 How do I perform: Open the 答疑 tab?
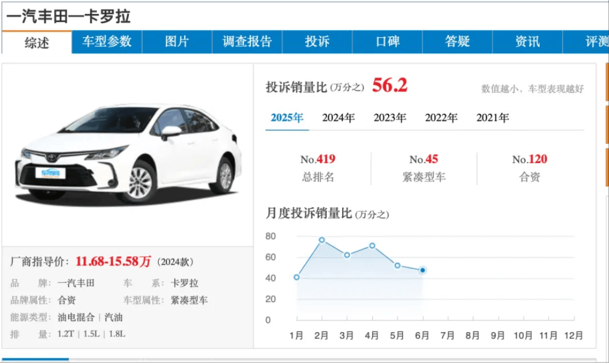point(458,41)
